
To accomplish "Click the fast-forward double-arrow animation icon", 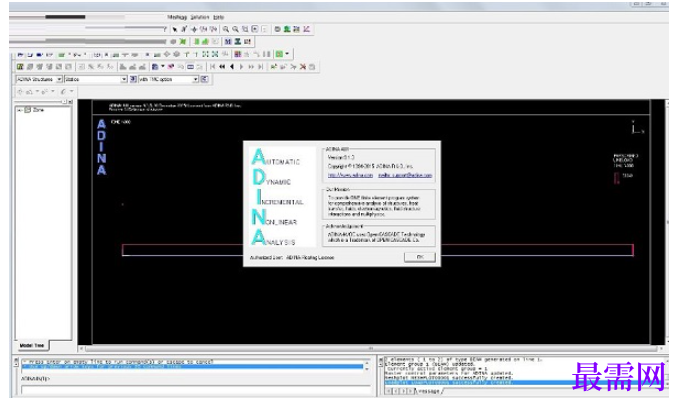I will (251, 67).
